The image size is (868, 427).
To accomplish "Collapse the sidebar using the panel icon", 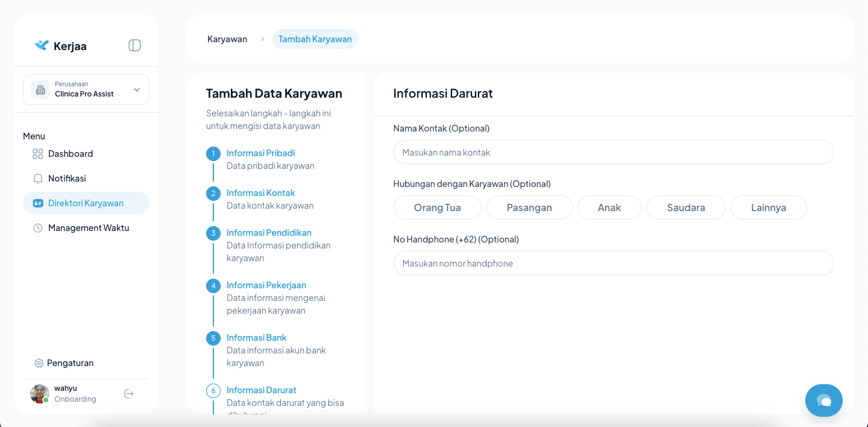I will (134, 45).
